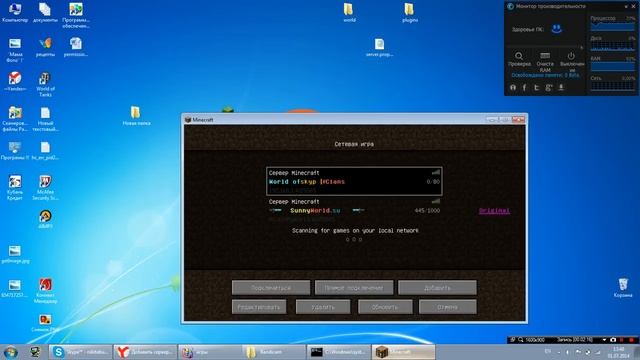This screenshot has height=360, width=640.
Task: Click Отмена button in Minecraft
Action: click(x=447, y=307)
